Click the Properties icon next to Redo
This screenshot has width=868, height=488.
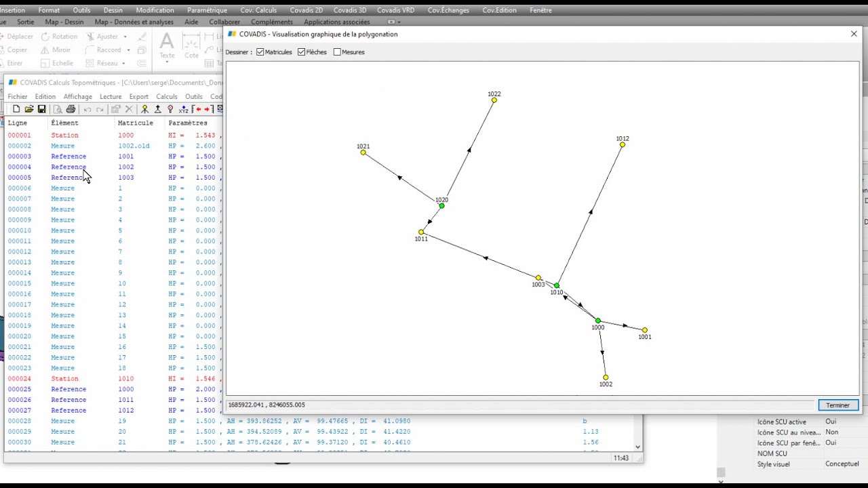point(116,109)
